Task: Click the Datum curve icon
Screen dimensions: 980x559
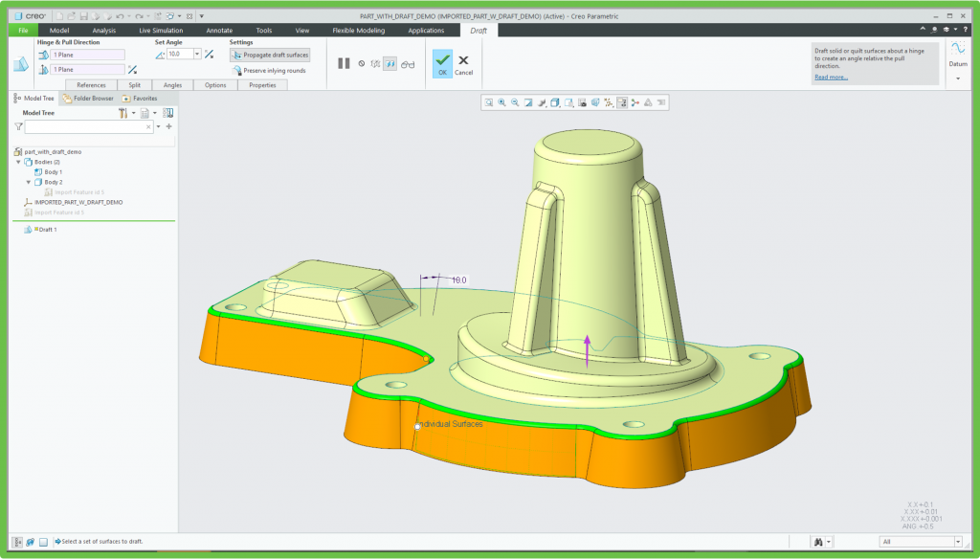Action: (957, 49)
